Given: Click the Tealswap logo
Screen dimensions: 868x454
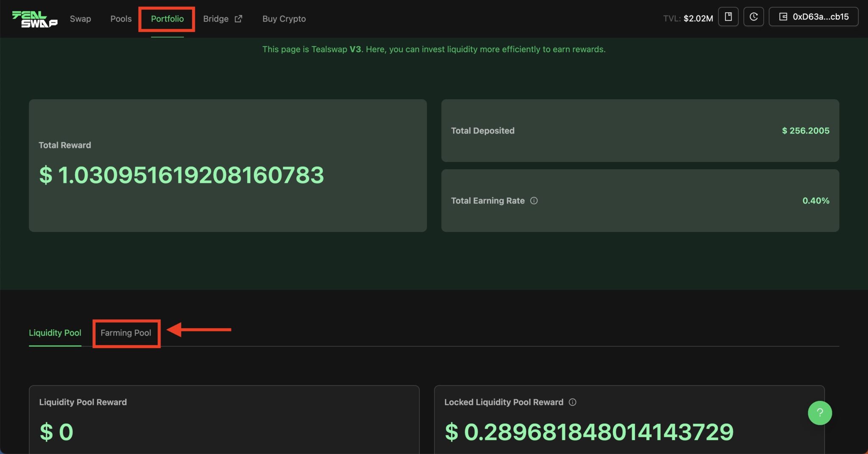Looking at the screenshot, I should pos(36,18).
